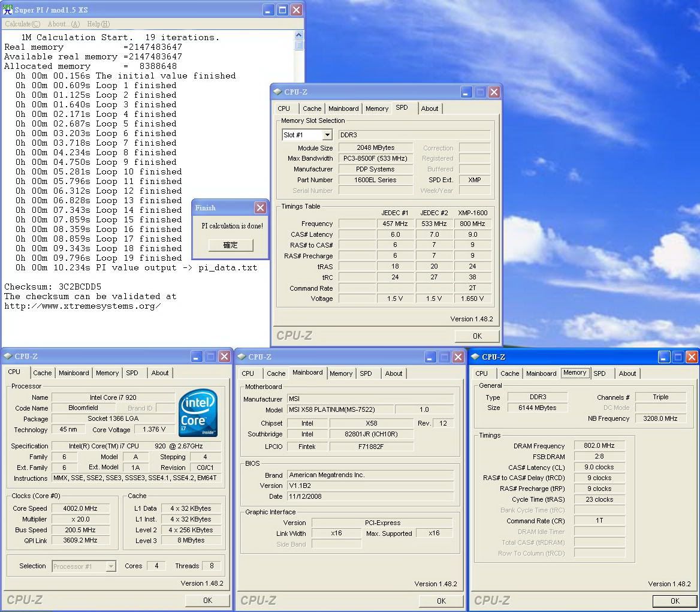The height and width of the screenshot is (612, 700).
Task: Click the MSI X58 PLATINUM model field
Action: coord(340,409)
